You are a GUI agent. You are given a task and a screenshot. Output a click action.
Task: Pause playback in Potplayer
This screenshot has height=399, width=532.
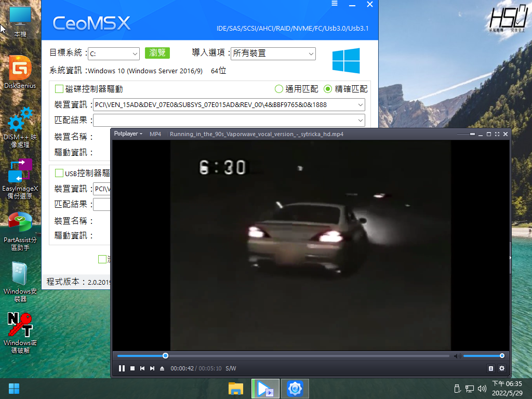[122, 368]
